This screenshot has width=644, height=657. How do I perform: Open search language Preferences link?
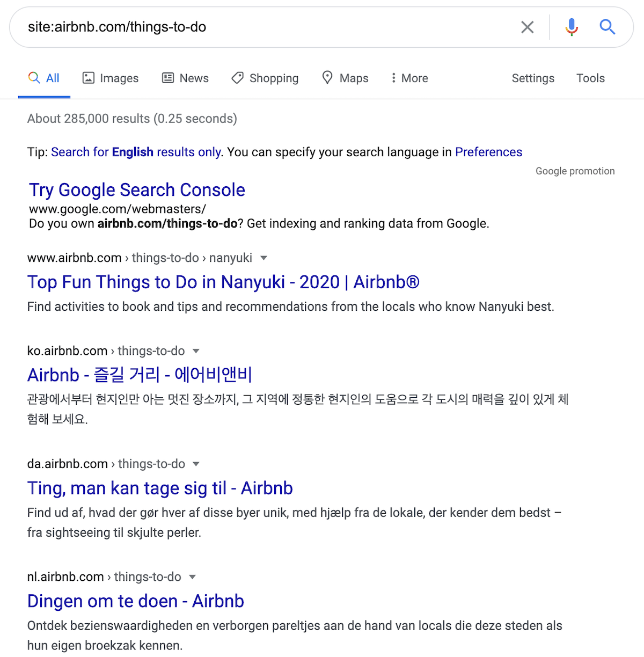coord(488,152)
